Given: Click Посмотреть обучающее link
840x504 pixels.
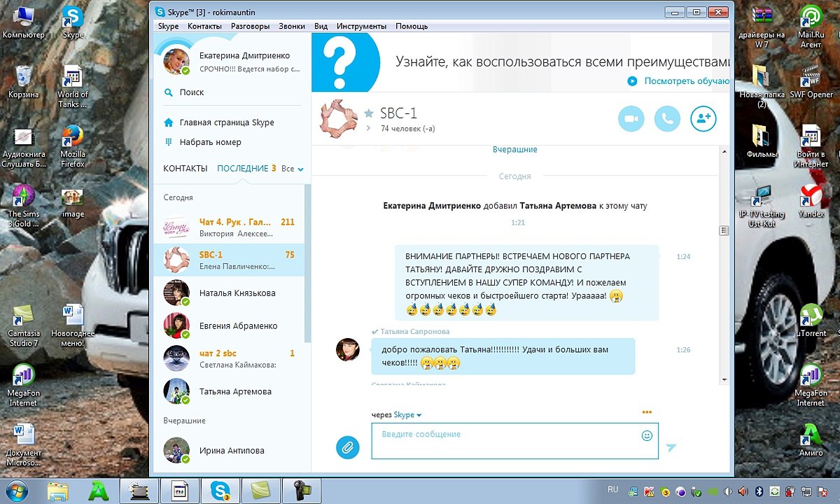Looking at the screenshot, I should point(687,81).
